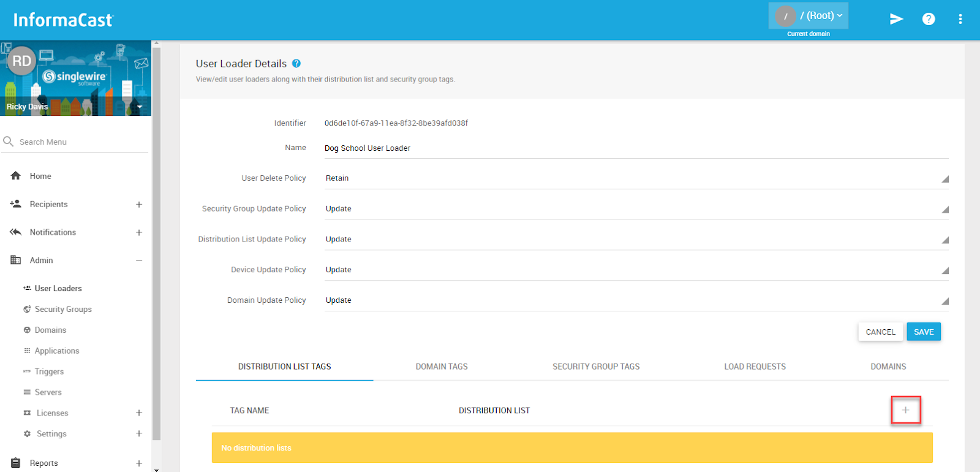Open the User Delete Policy dropdown
Viewport: 980px width, 472px height.
[636, 178]
